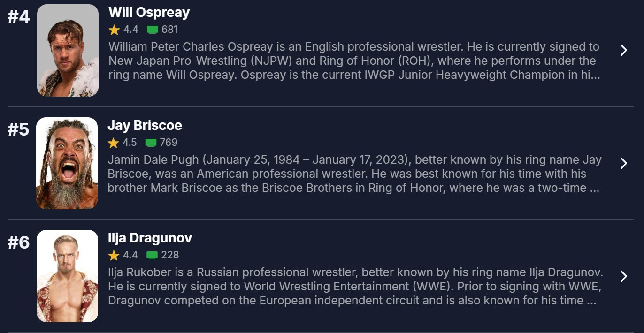644x333 pixels.
Task: Click Jay Briscoe's biography description text
Action: click(x=354, y=174)
